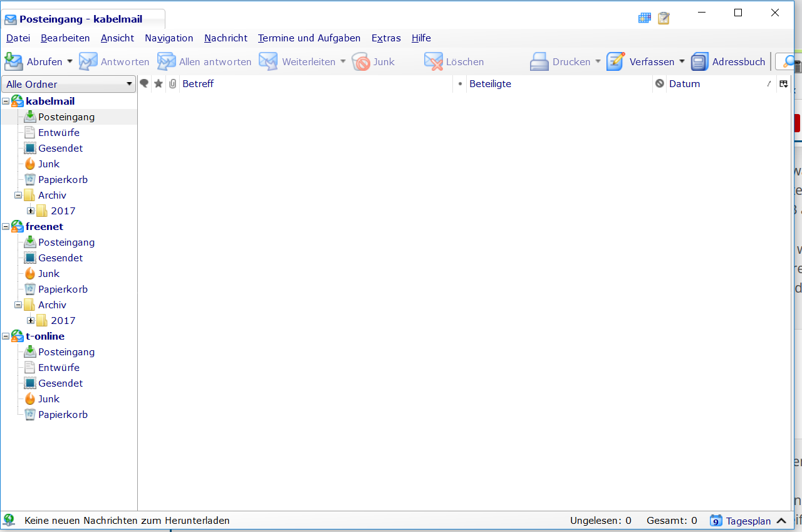Open the tasks clipboard icon in title bar
The image size is (802, 532).
point(664,18)
